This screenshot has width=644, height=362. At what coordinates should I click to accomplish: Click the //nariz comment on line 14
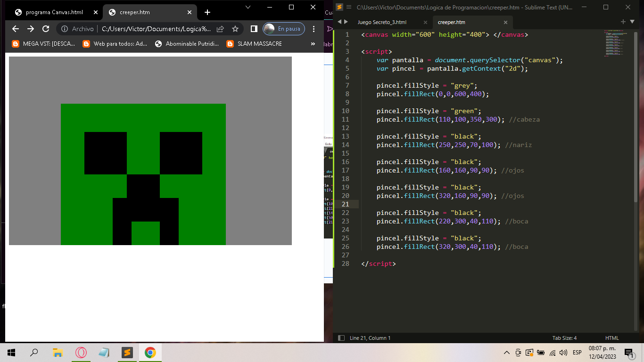point(518,145)
